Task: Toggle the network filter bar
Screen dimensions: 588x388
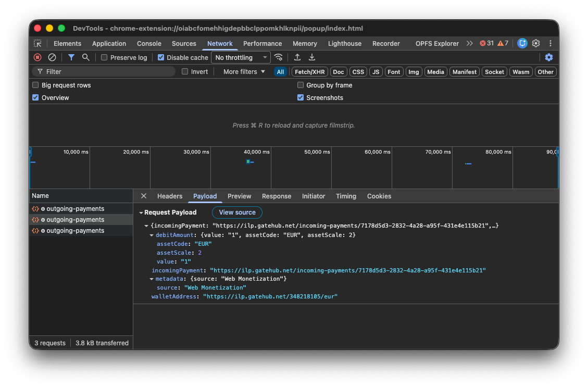Action: 71,57
